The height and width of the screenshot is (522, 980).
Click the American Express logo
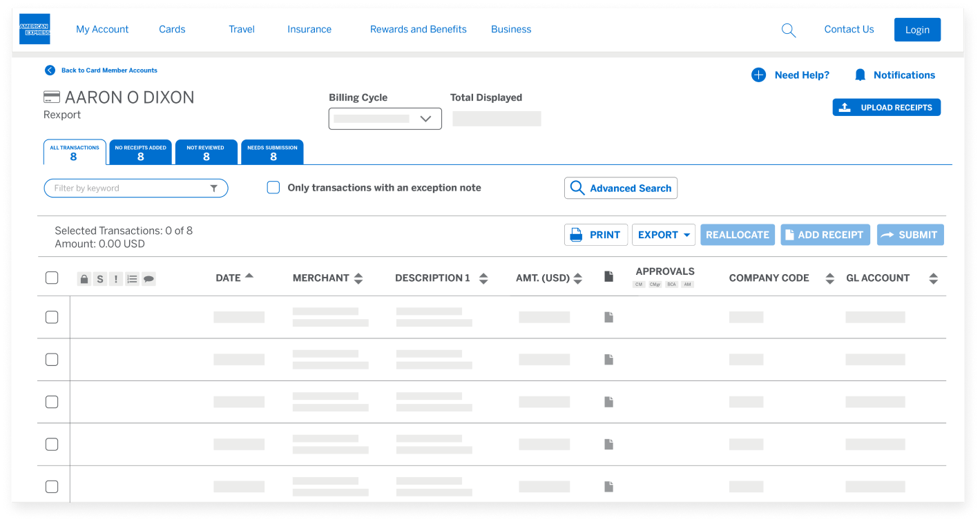pos(35,29)
